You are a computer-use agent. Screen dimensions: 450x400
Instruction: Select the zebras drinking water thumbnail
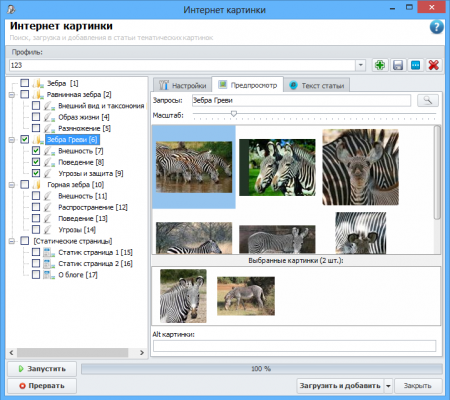pyautogui.click(x=194, y=167)
